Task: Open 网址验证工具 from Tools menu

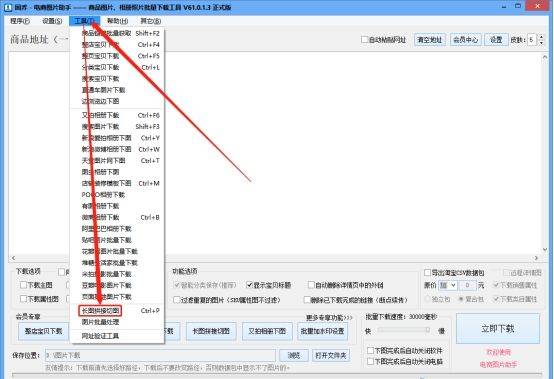Action: pyautogui.click(x=118, y=336)
